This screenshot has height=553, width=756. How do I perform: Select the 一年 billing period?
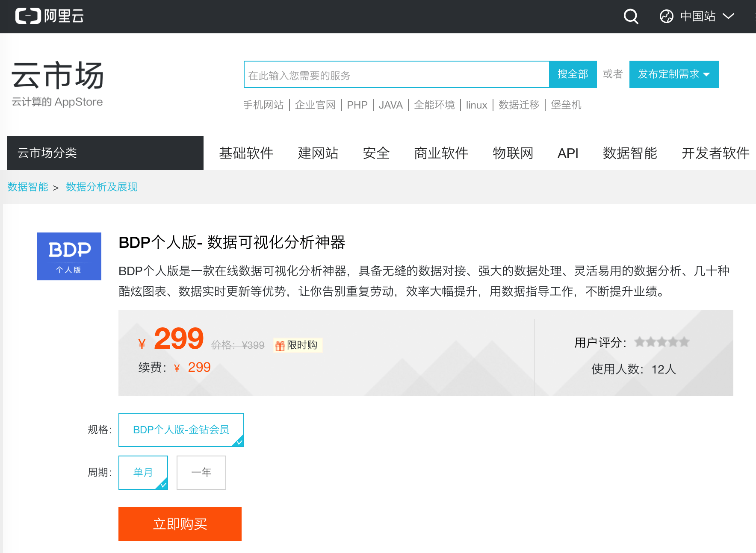click(x=201, y=472)
